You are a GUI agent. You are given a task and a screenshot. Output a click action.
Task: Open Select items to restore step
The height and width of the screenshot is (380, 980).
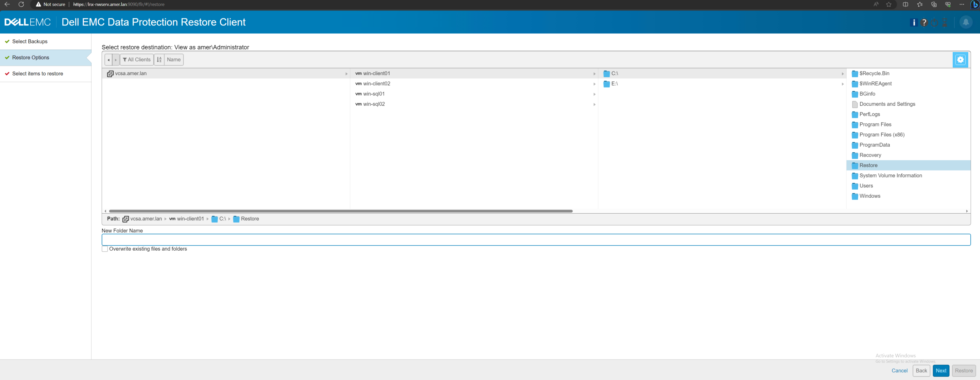point(37,74)
